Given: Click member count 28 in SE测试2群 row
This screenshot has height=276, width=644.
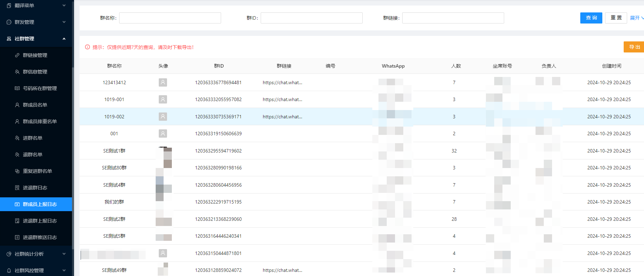Looking at the screenshot, I should [454, 219].
